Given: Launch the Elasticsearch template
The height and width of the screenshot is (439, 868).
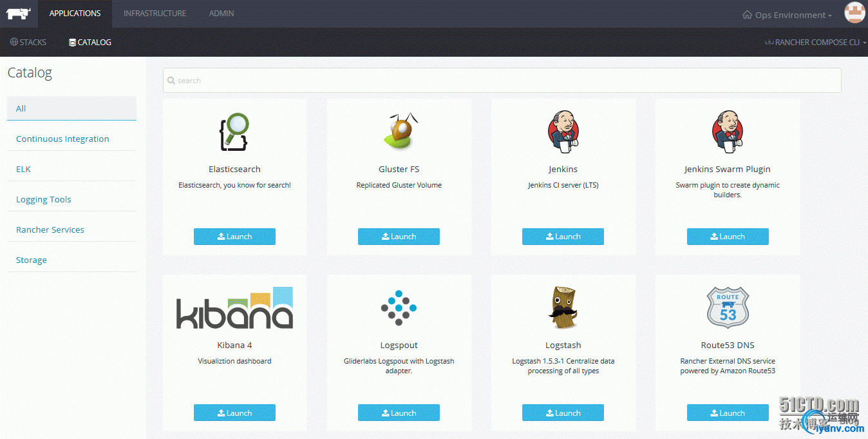Looking at the screenshot, I should click(x=234, y=237).
